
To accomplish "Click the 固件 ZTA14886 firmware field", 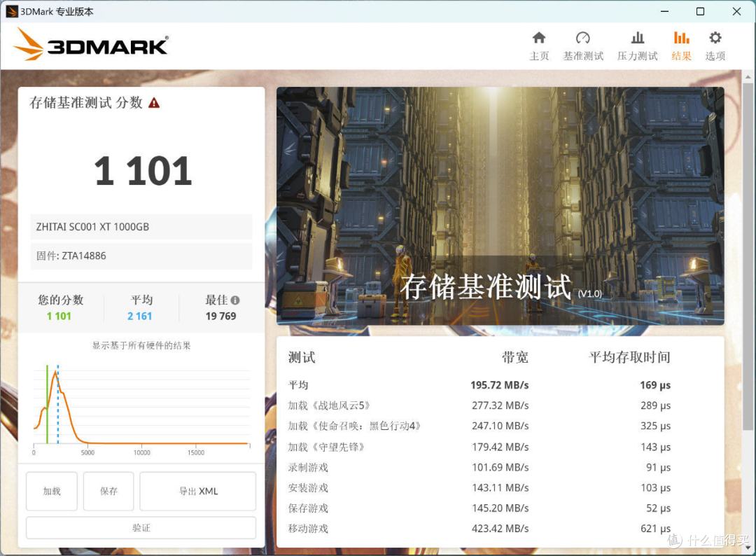I will (141, 256).
